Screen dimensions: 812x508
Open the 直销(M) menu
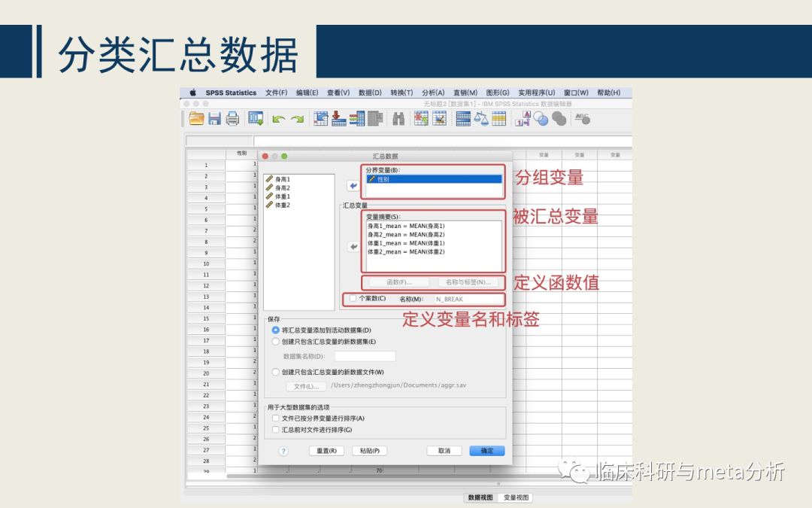(465, 93)
